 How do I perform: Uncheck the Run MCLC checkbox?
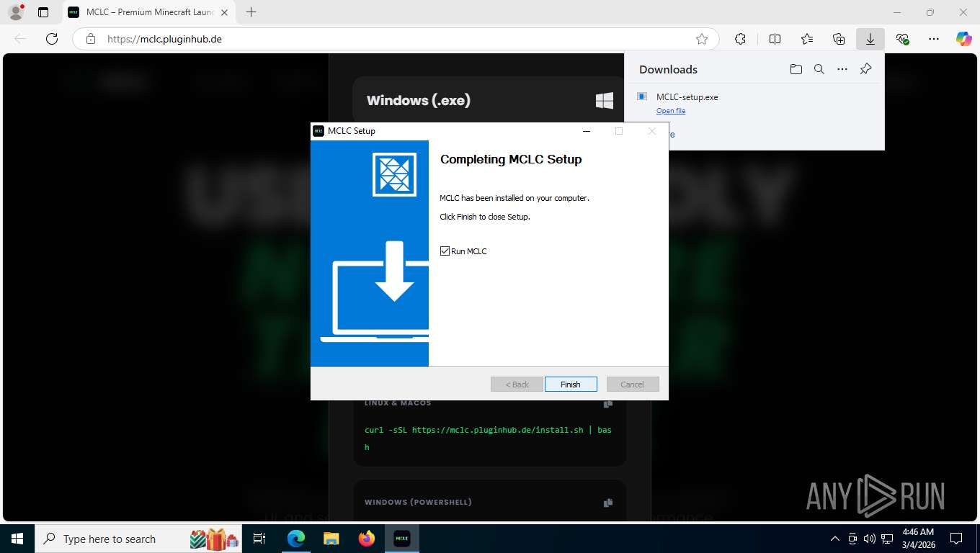click(x=445, y=251)
